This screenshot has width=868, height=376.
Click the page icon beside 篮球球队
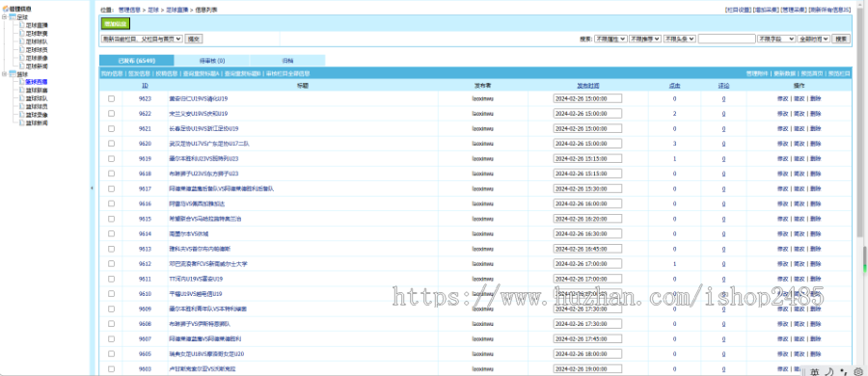[22, 98]
